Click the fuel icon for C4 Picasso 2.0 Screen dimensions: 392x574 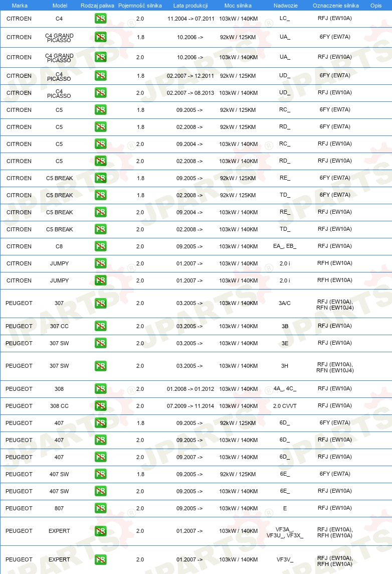(101, 93)
